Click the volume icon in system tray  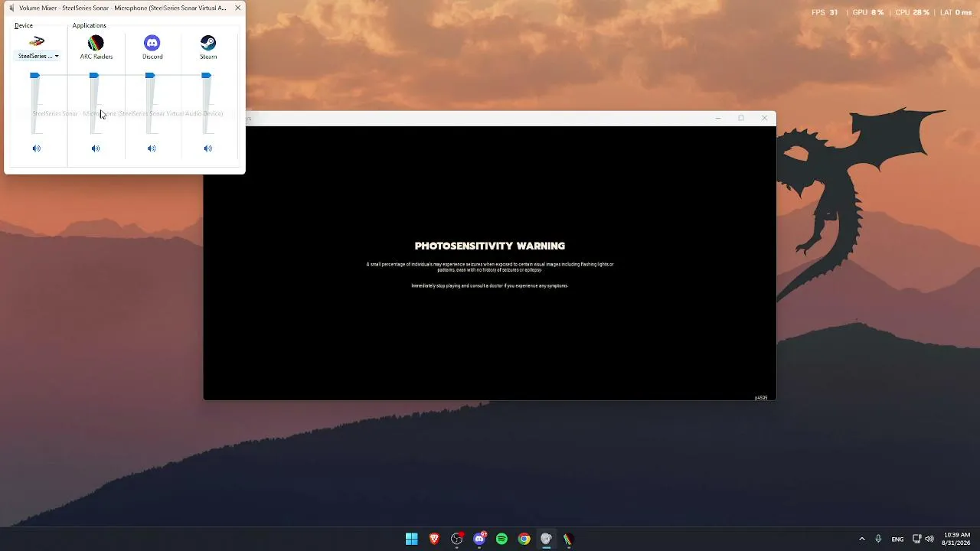click(x=929, y=539)
